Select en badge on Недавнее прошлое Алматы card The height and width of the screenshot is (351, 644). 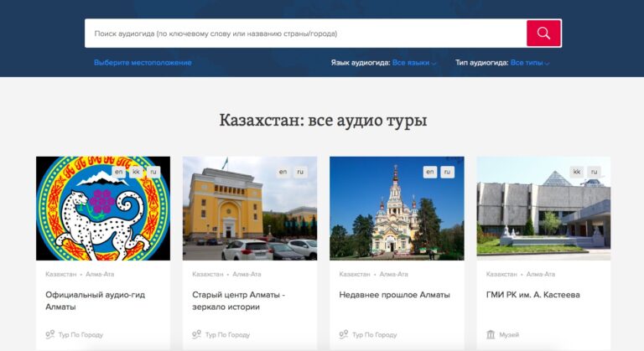pyautogui.click(x=430, y=172)
